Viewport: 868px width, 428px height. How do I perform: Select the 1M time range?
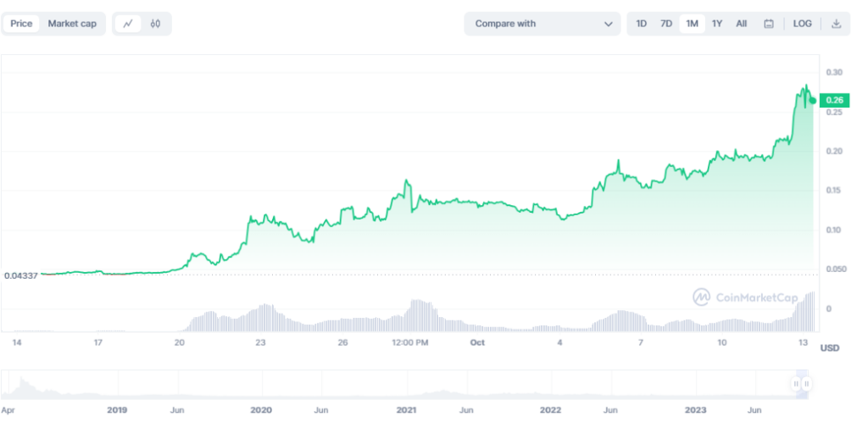[692, 24]
